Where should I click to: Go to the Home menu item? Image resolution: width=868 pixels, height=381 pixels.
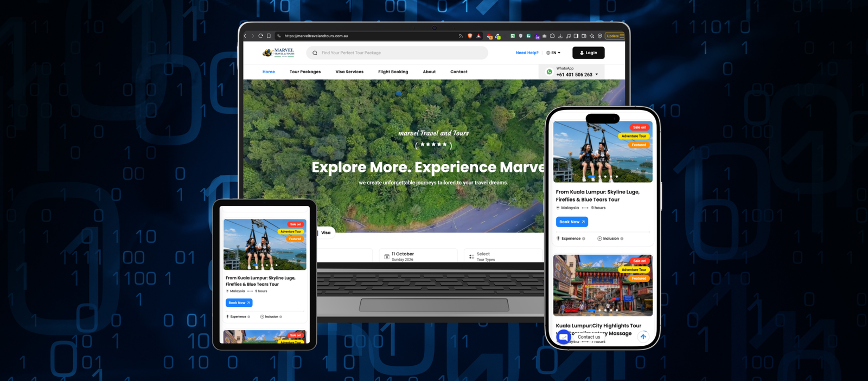click(269, 72)
